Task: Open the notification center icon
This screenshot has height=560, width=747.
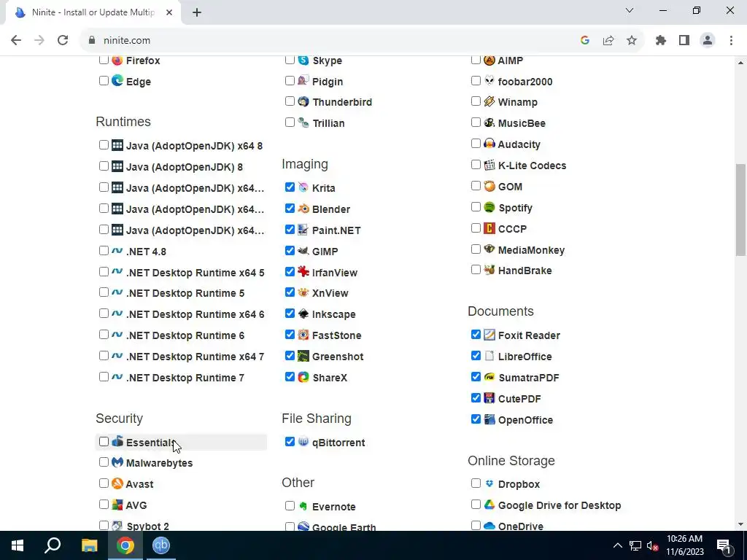Action: click(x=724, y=545)
